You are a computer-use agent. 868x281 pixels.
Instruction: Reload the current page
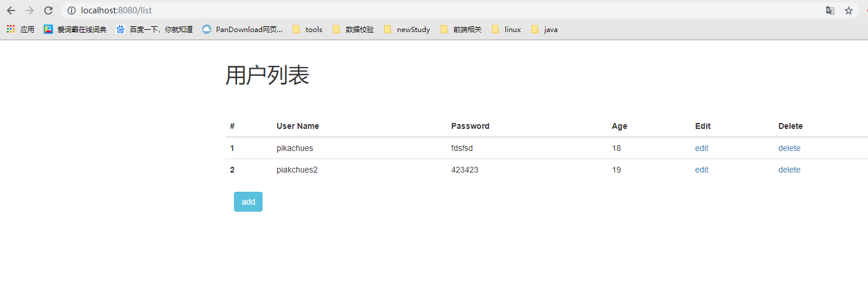pos(48,10)
